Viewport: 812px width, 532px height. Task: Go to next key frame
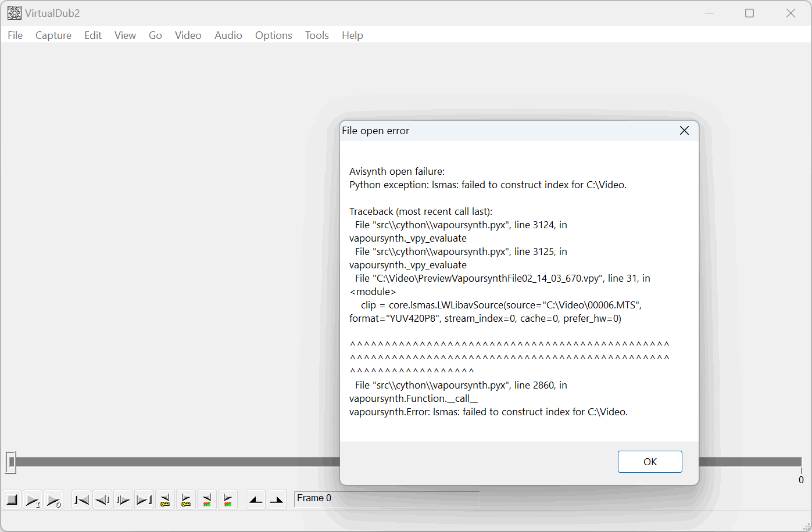pos(186,499)
